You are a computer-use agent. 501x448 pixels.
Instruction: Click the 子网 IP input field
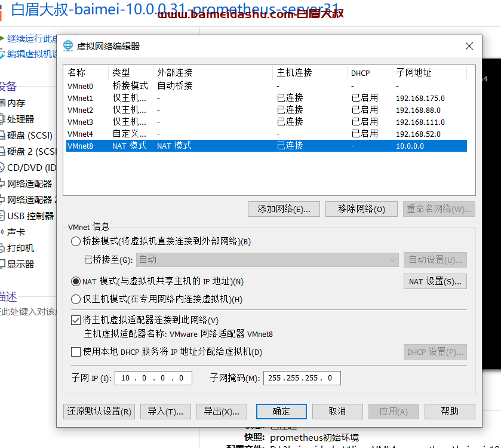pos(153,378)
